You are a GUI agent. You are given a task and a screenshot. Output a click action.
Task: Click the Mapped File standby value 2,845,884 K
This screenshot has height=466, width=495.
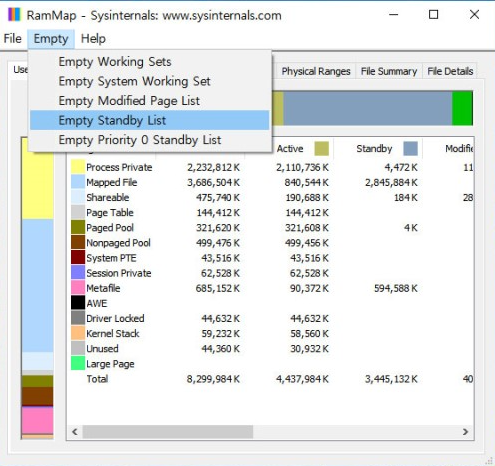(391, 182)
